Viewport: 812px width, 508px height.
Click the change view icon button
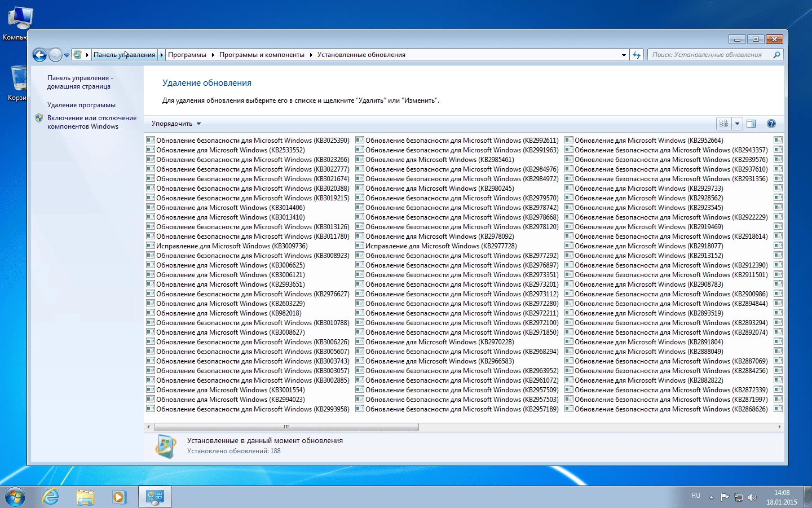(724, 124)
